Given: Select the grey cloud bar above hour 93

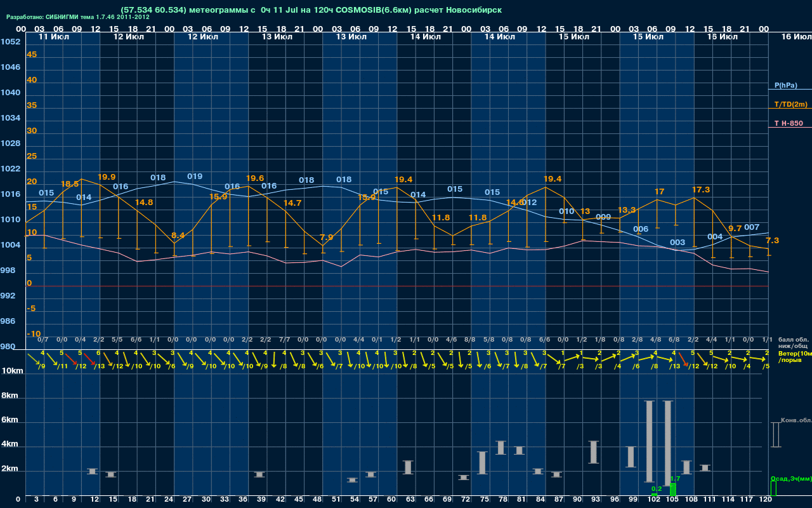Looking at the screenshot, I should click(594, 452).
